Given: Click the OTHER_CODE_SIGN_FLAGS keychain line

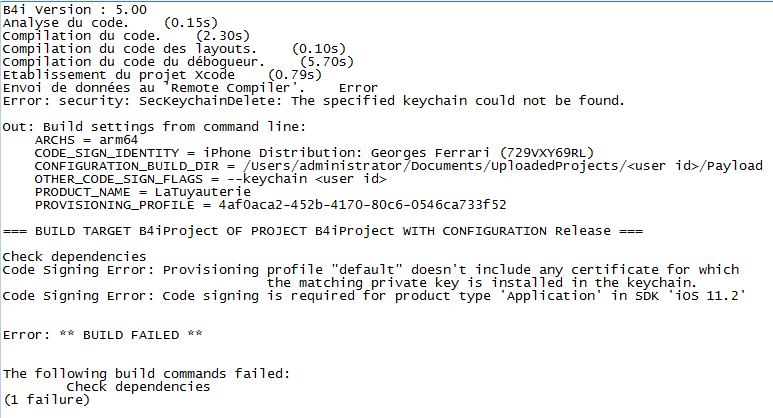Looking at the screenshot, I should tap(210, 178).
